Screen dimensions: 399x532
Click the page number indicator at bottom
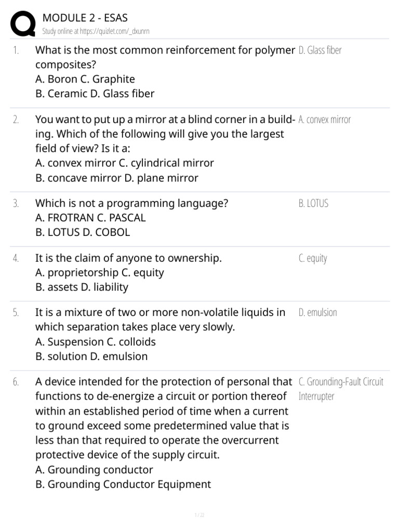click(x=199, y=515)
